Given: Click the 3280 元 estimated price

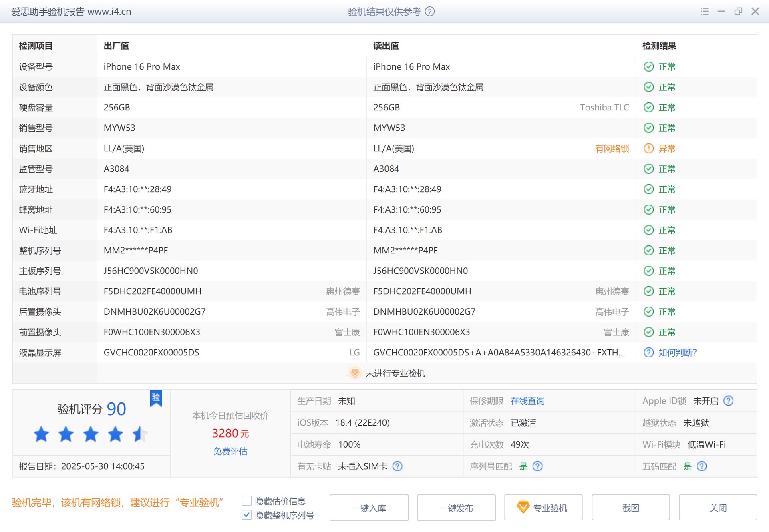Looking at the screenshot, I should (x=230, y=433).
